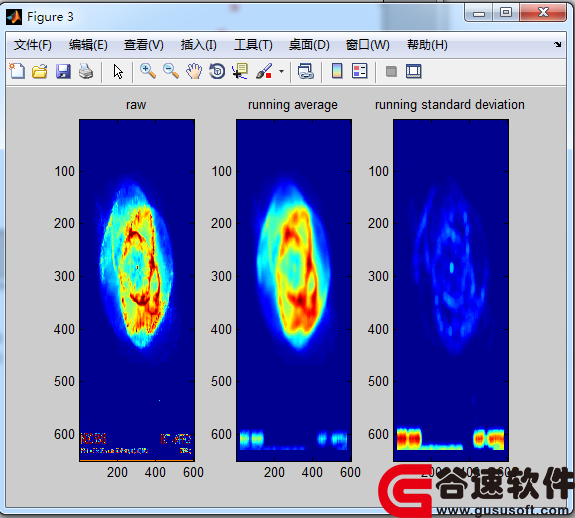575x518 pixels.
Task: Click the Hide Plot Tools icon
Action: coord(391,71)
